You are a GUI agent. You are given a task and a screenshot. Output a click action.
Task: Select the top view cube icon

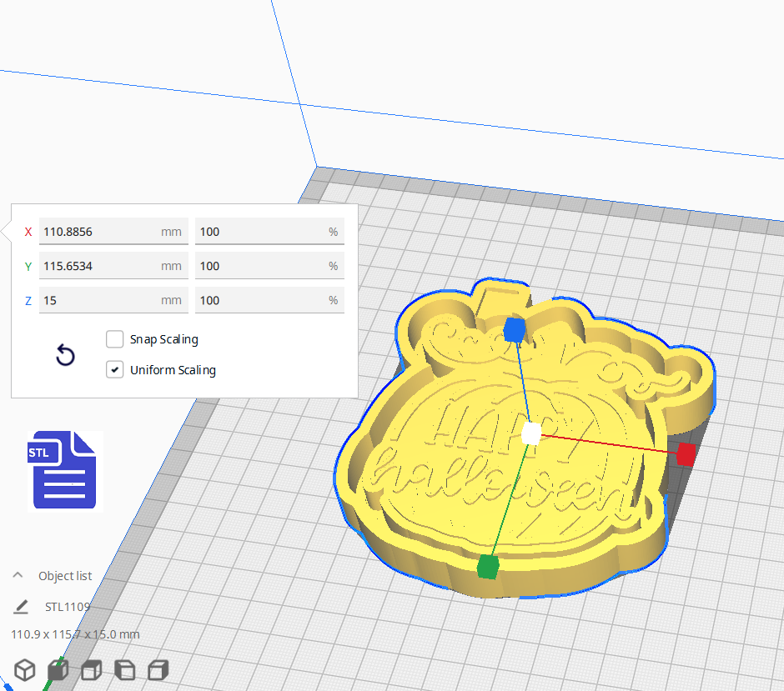pyautogui.click(x=91, y=669)
